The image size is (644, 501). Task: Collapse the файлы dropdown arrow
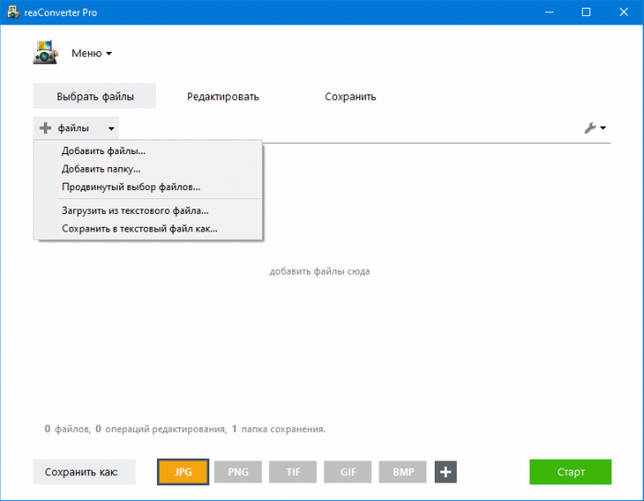(x=111, y=129)
